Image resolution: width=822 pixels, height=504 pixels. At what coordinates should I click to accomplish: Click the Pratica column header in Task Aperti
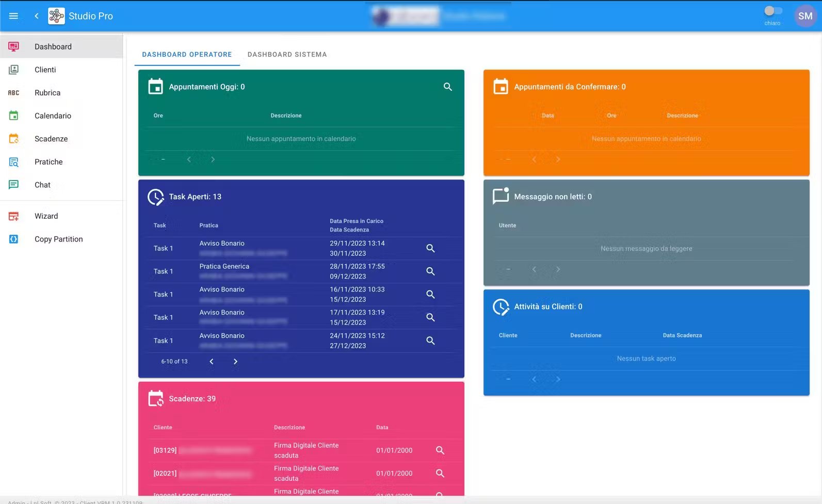[x=208, y=225]
